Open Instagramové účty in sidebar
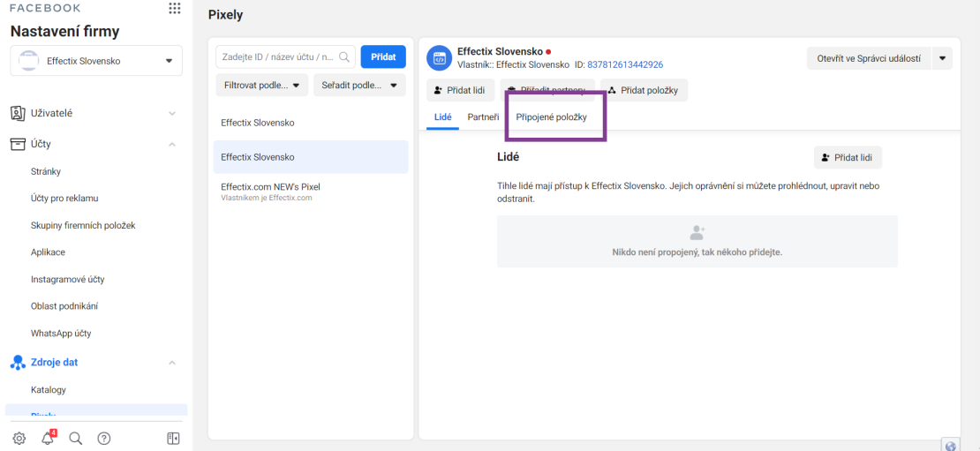The image size is (980, 451). pyautogui.click(x=67, y=279)
